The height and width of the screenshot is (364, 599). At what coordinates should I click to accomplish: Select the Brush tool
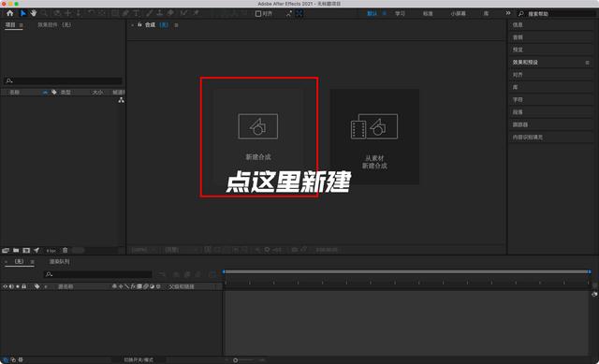[x=150, y=13]
